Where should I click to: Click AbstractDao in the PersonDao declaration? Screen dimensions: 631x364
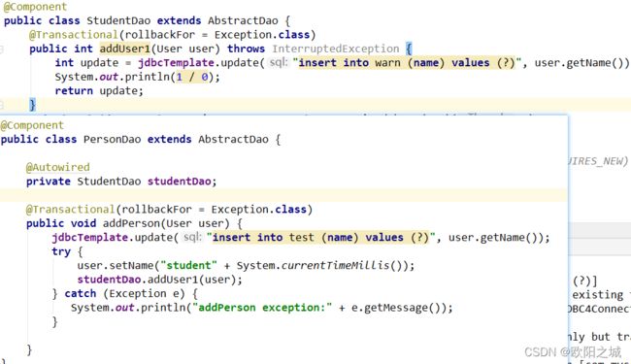[x=233, y=139]
